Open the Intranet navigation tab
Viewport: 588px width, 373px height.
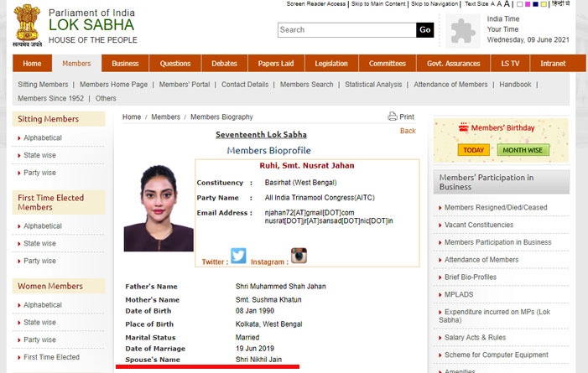pyautogui.click(x=553, y=64)
